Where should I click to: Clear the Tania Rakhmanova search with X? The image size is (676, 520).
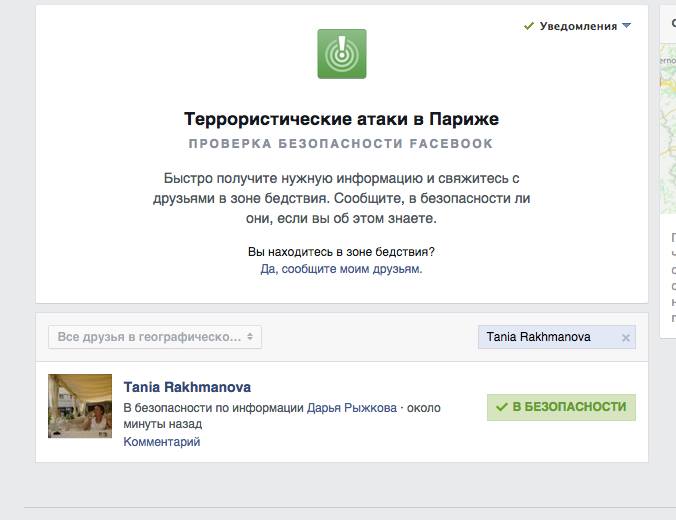pos(626,338)
